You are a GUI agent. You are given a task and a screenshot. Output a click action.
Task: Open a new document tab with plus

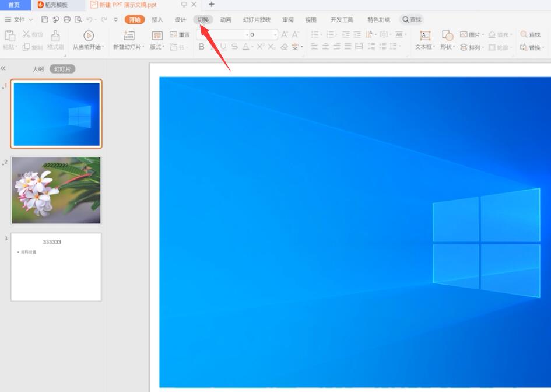(x=212, y=5)
